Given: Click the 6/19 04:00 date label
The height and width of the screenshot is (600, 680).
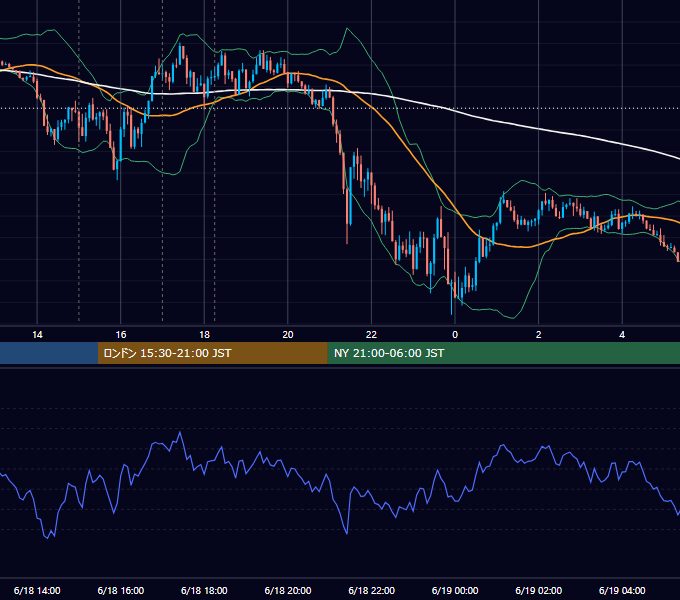Looking at the screenshot, I should pos(622,590).
